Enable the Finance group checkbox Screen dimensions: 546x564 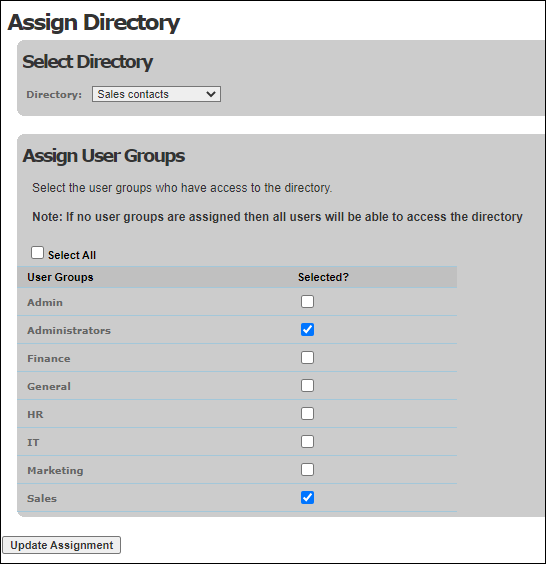tap(307, 358)
